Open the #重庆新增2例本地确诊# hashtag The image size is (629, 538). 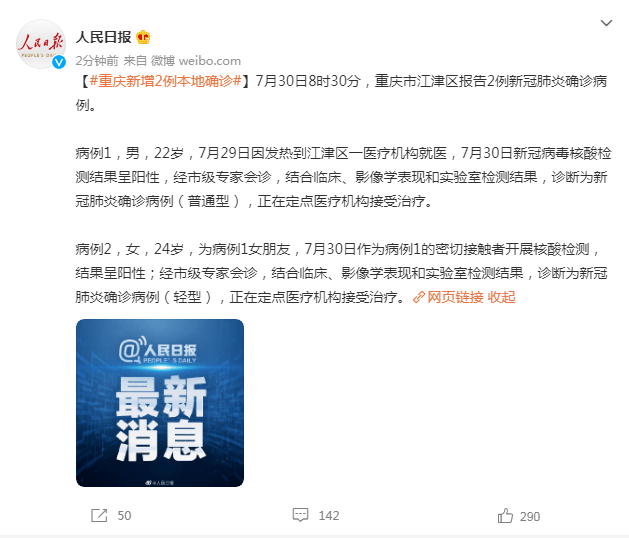tap(166, 81)
